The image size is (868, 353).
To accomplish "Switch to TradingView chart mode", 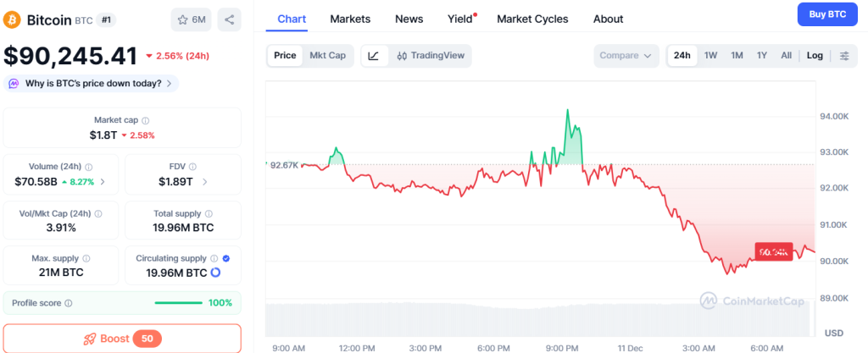I will click(430, 56).
